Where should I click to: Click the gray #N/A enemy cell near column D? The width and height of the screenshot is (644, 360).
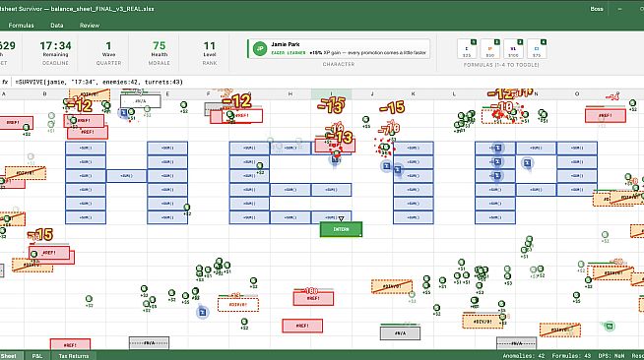pos(141,101)
